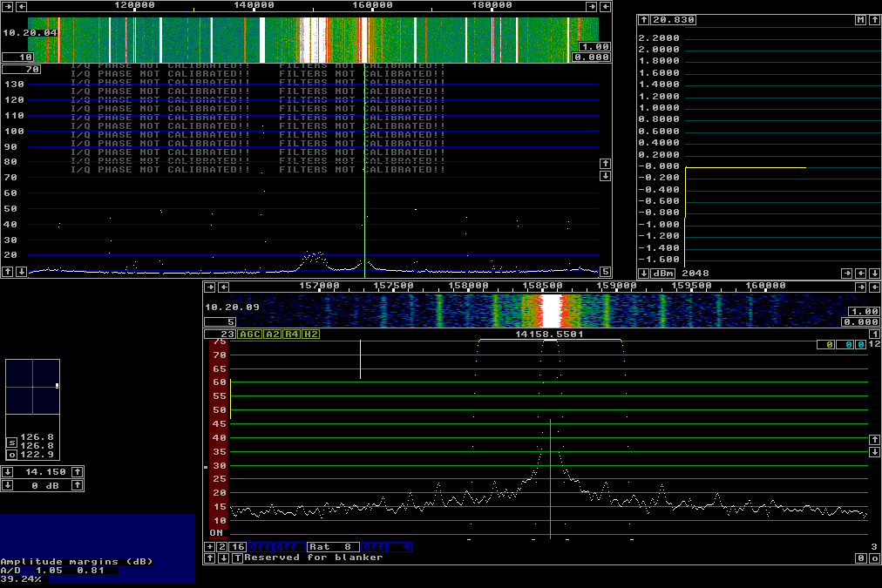Toggle the dBm units button

(663, 274)
